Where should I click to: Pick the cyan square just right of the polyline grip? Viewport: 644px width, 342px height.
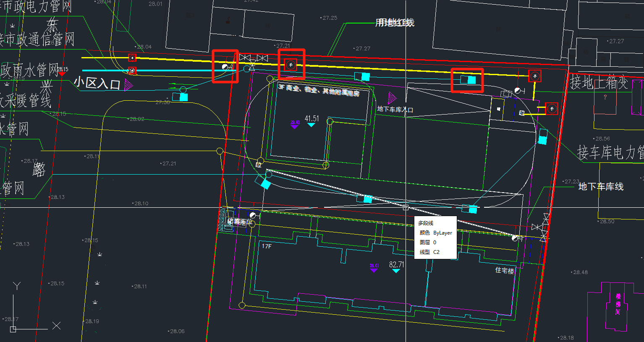point(473,209)
